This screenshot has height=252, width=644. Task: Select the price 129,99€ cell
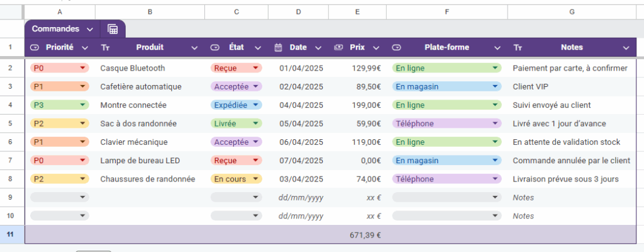(x=367, y=68)
